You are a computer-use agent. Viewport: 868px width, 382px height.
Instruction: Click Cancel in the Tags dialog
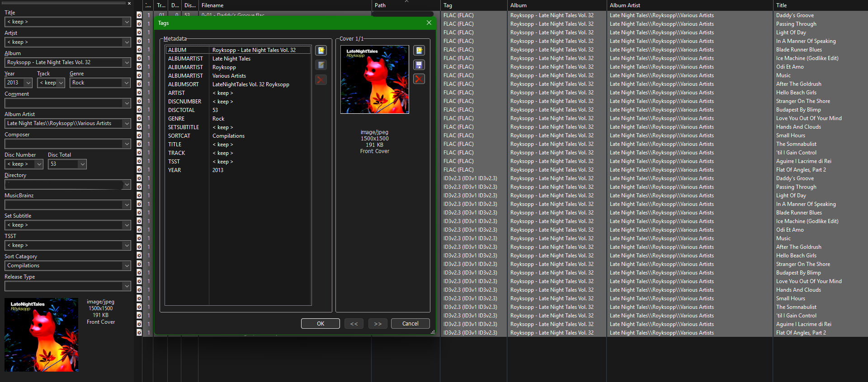pyautogui.click(x=410, y=324)
